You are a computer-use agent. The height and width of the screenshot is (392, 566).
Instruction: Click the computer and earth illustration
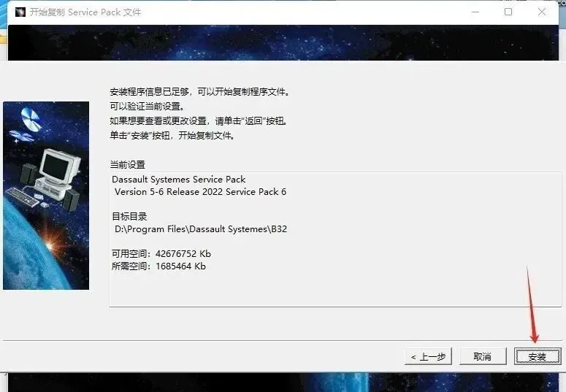click(46, 196)
